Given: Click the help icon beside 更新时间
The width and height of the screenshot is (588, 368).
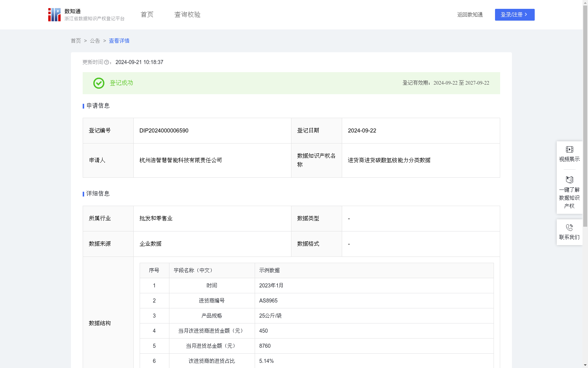Looking at the screenshot, I should click(x=107, y=63).
